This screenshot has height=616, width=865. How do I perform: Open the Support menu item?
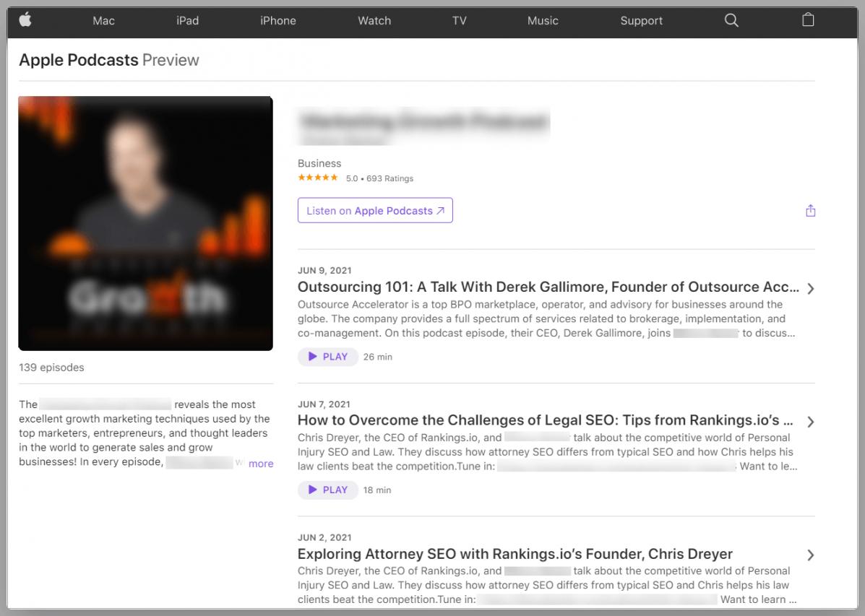[641, 20]
